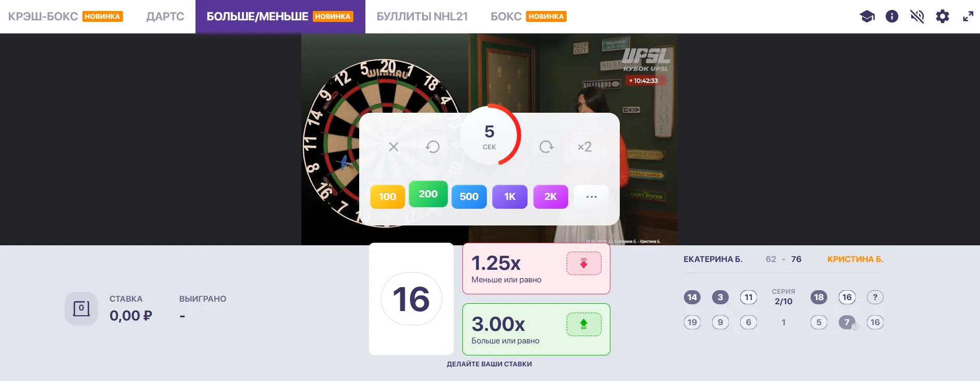Open the info icon in header
The image size is (980, 381).
[892, 17]
